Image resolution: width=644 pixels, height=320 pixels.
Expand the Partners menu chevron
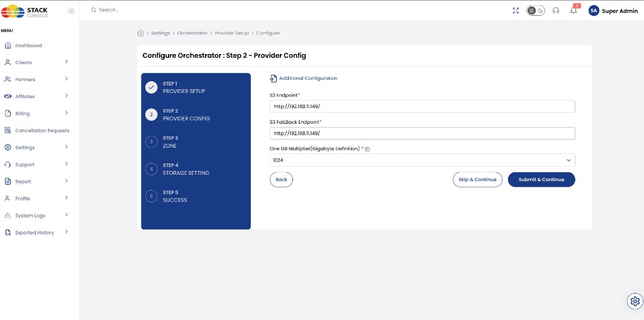click(67, 79)
